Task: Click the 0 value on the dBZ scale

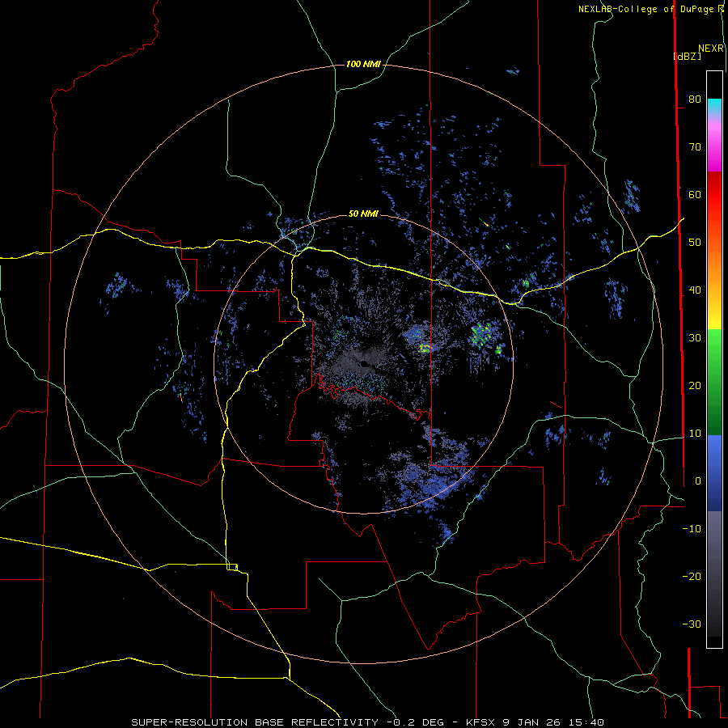Action: (x=697, y=481)
